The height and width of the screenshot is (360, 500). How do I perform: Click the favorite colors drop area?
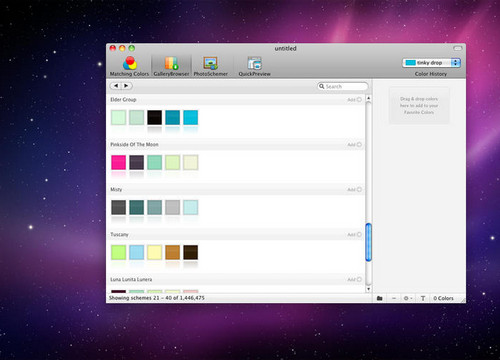[419, 106]
